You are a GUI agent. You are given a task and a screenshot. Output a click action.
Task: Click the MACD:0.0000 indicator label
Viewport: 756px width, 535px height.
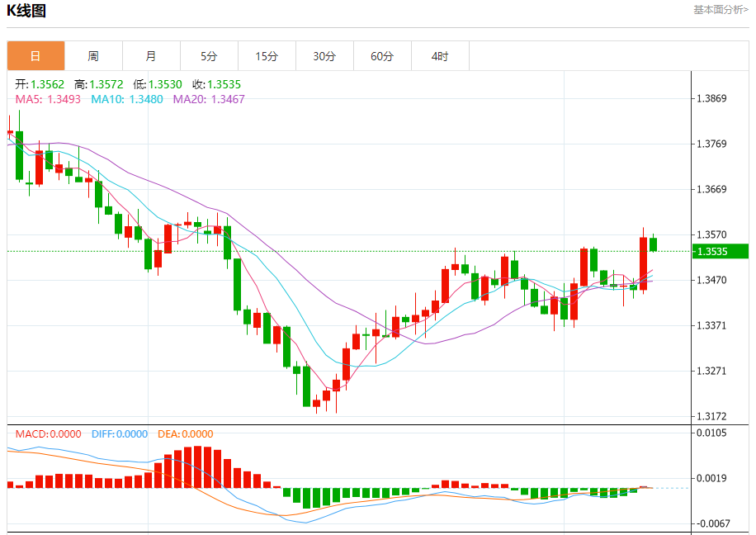pos(48,433)
